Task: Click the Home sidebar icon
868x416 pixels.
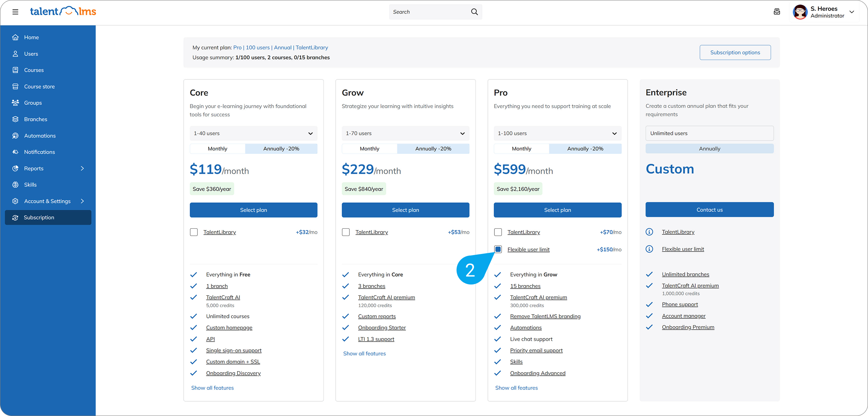Action: click(x=15, y=37)
